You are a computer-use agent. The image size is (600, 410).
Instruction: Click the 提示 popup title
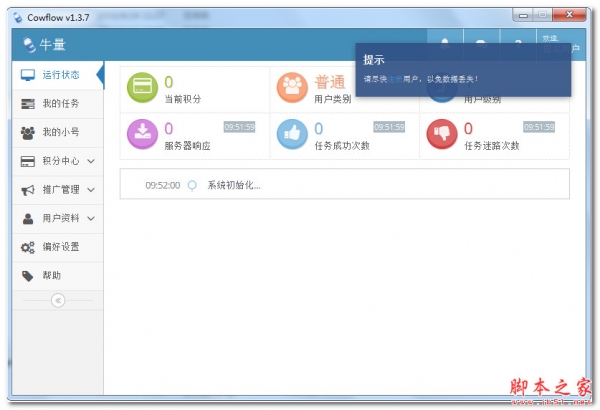pos(373,60)
